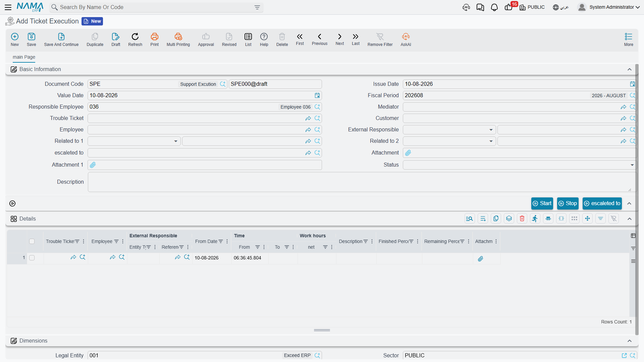The image size is (644, 362).
Task: Print the document
Action: pos(155,39)
